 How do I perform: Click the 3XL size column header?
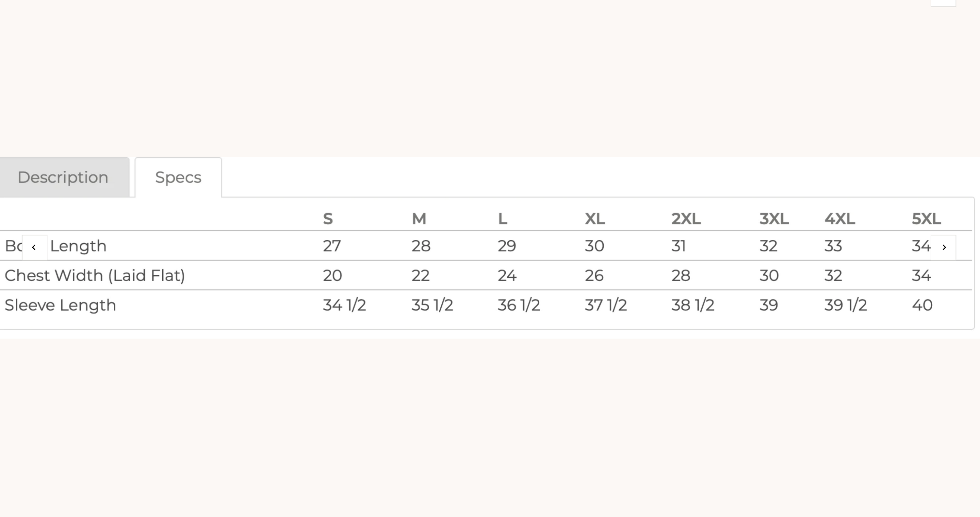pos(774,219)
